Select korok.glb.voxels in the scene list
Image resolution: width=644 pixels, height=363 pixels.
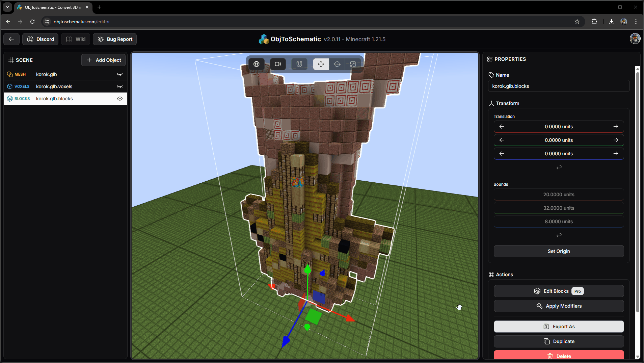[65, 86]
